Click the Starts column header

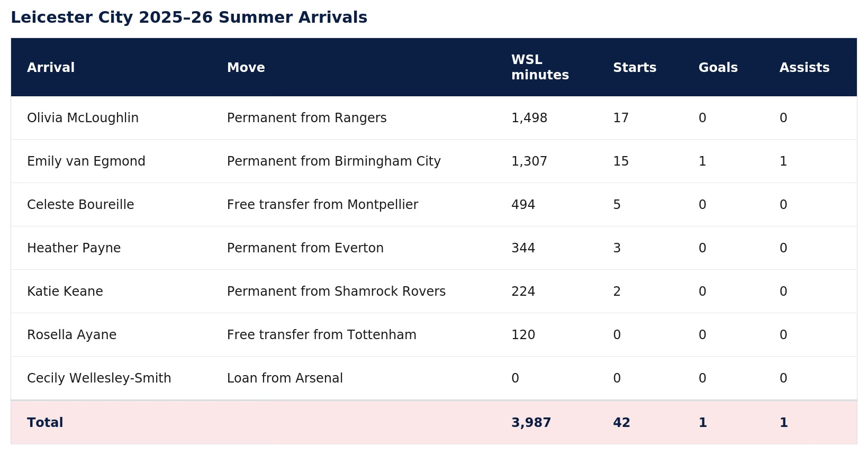coord(635,68)
